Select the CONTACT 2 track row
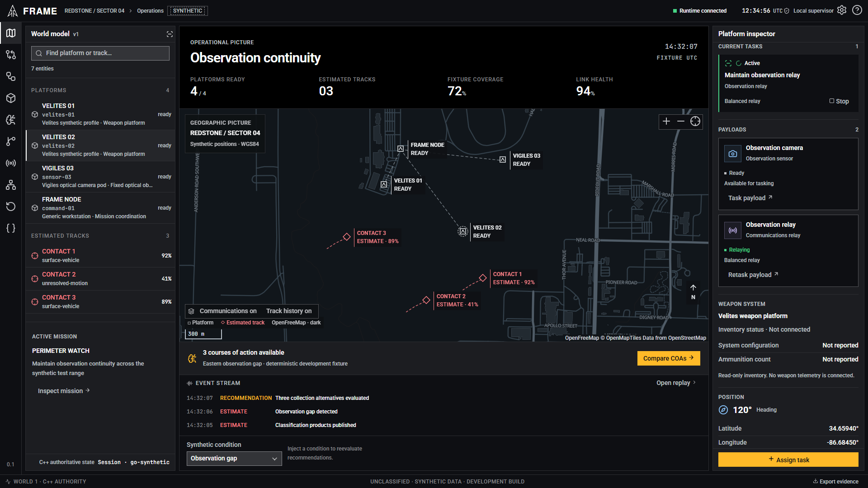Screen dimensions: 868x488 [x=100, y=279]
